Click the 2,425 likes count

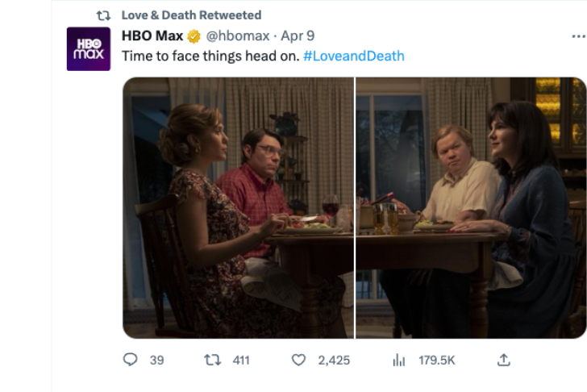pos(334,361)
